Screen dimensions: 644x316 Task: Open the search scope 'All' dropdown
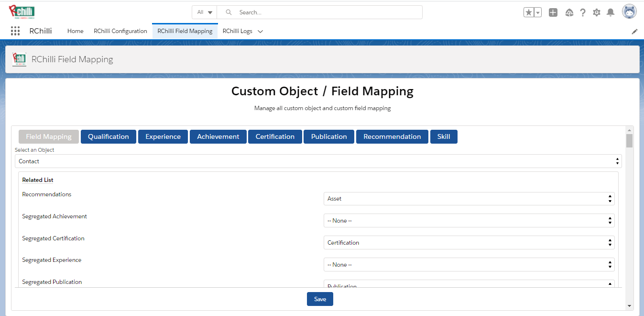[205, 12]
